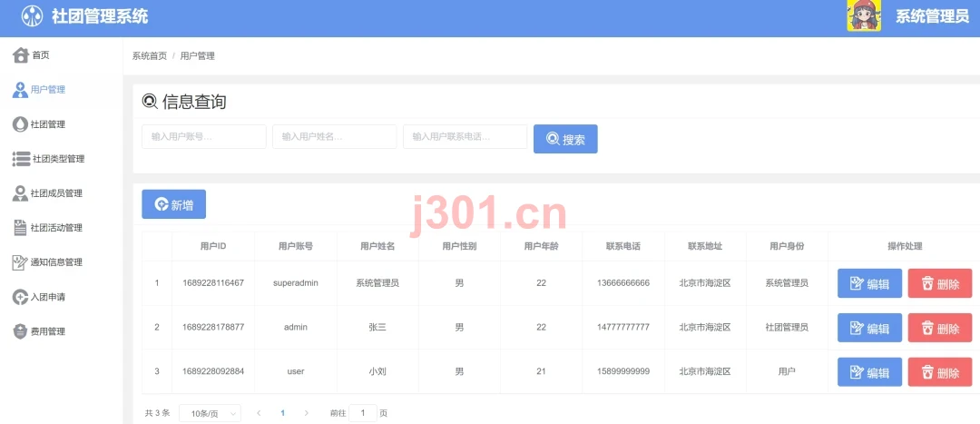Image resolution: width=980 pixels, height=424 pixels.
Task: Click 用户管理 breadcrumb text
Action: pyautogui.click(x=198, y=56)
